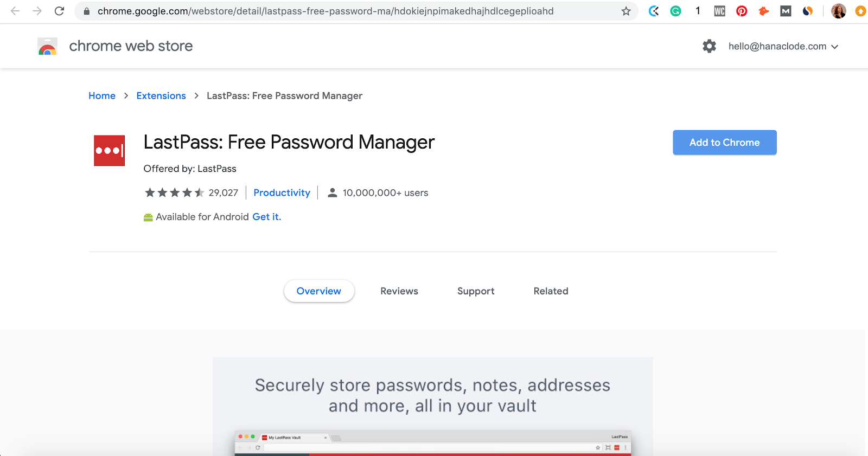The width and height of the screenshot is (868, 456).
Task: Open the Support tab
Action: [x=476, y=291]
